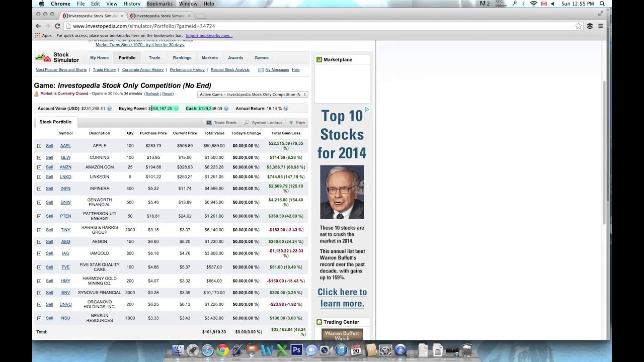Screen dimensions: 644x362
Task: Click the Trade History link
Action: (105, 70)
